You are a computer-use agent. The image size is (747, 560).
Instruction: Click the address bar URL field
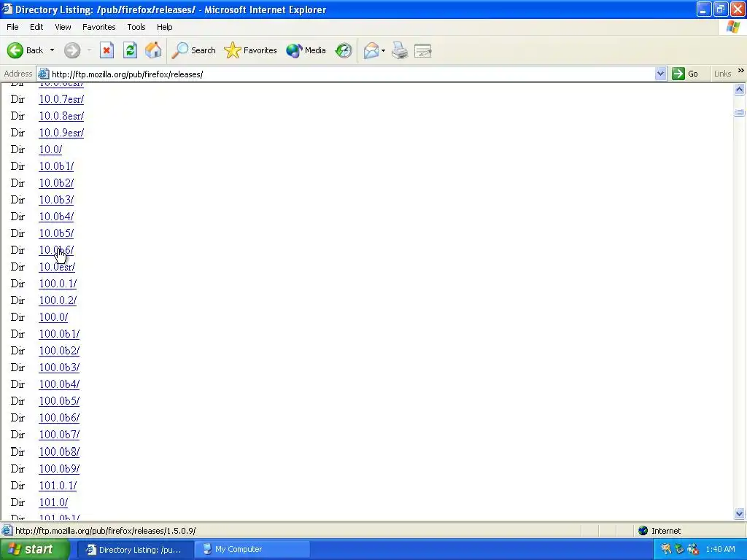tap(352, 74)
